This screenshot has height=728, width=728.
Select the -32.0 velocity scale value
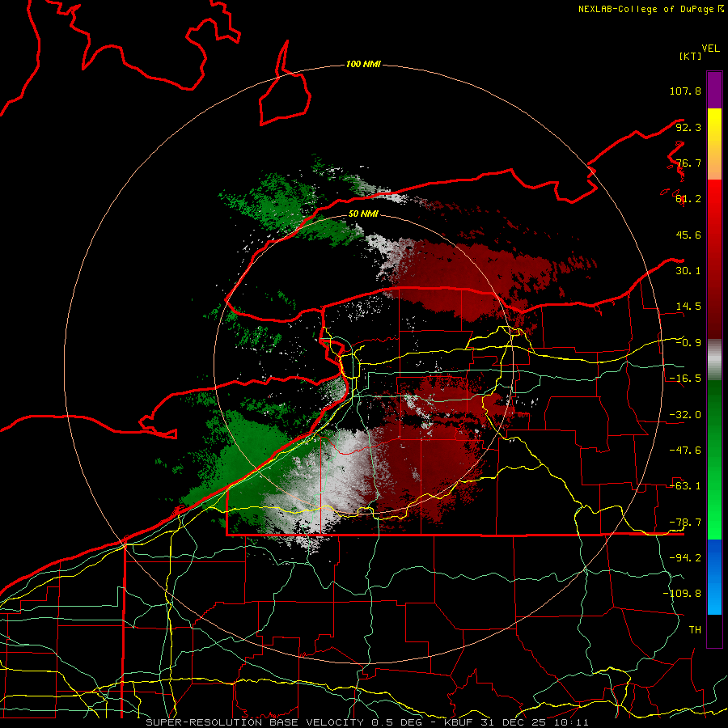tap(685, 415)
